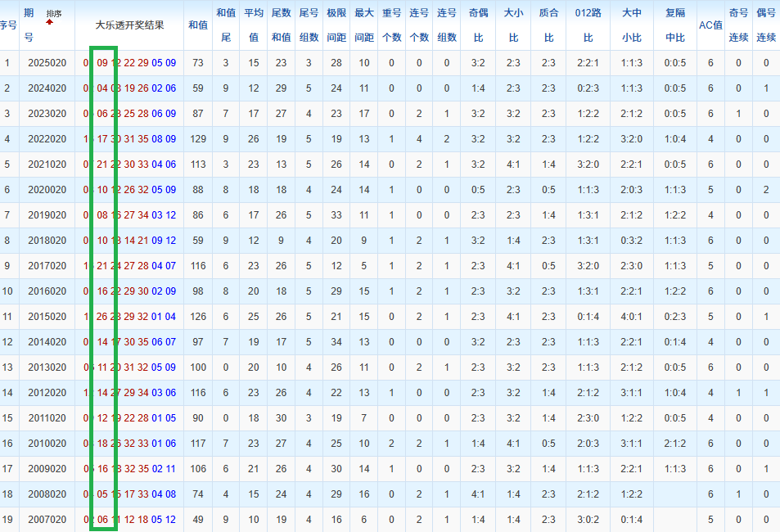
Task: Click the red sort arrow under 排序
Action: 50,22
